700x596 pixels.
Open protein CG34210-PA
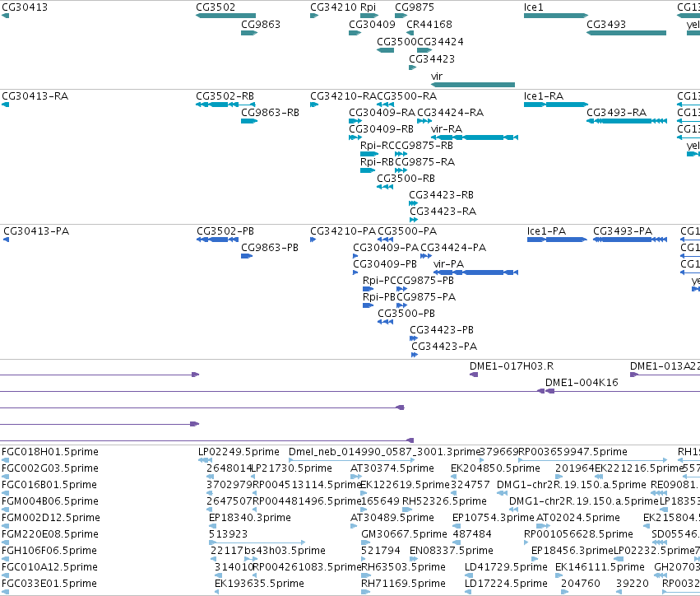343,231
